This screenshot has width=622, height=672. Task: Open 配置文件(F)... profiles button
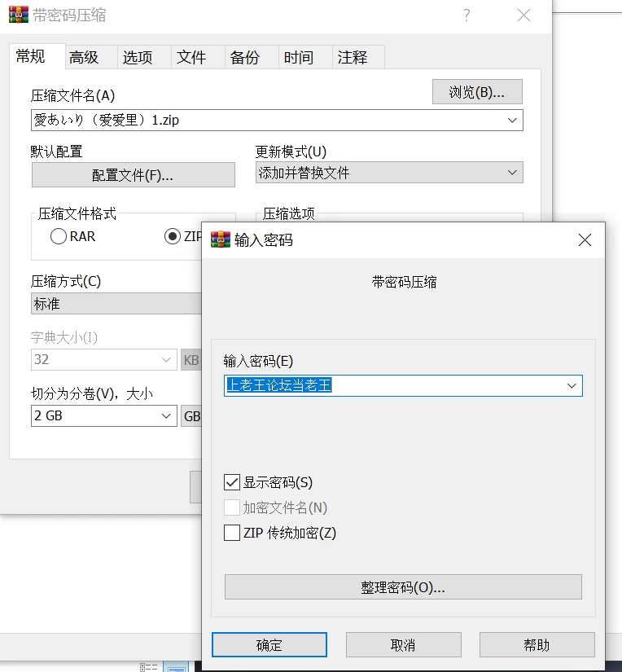[134, 175]
